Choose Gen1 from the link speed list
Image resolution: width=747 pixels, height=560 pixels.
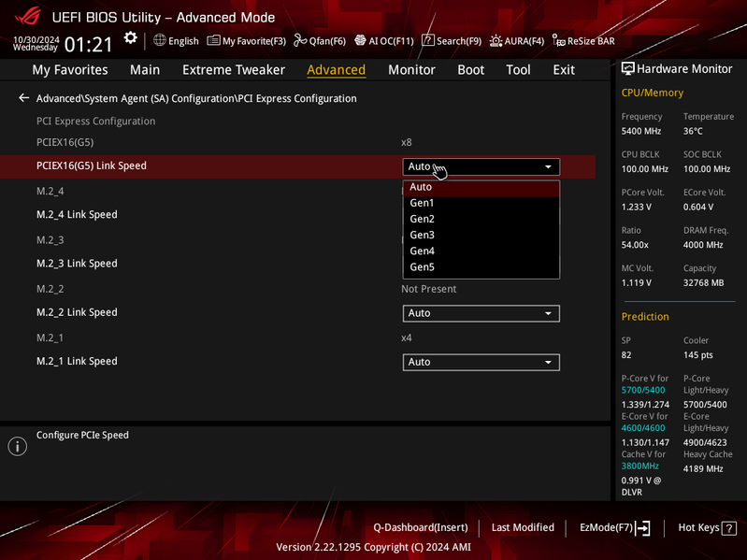481,203
